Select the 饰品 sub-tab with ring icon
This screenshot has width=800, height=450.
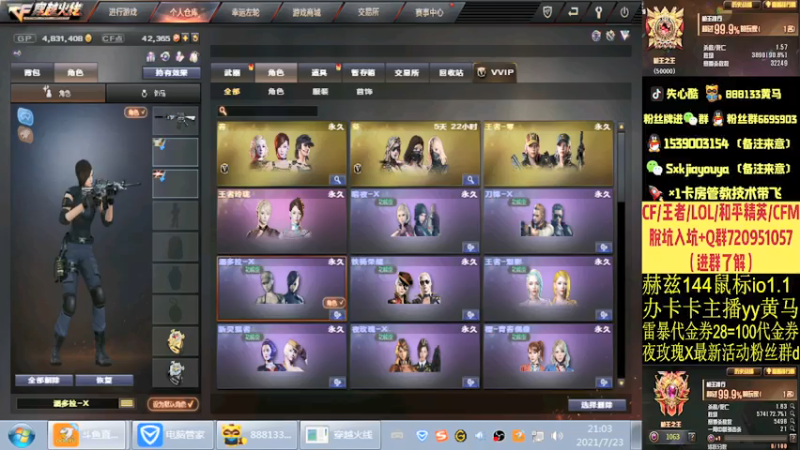point(153,93)
